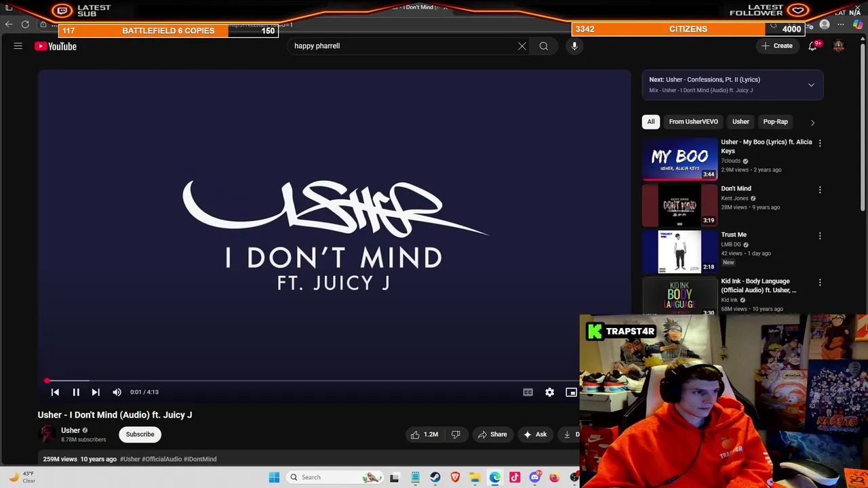Start voice search with the microphone
Screen dimensions: 868x488
574,46
